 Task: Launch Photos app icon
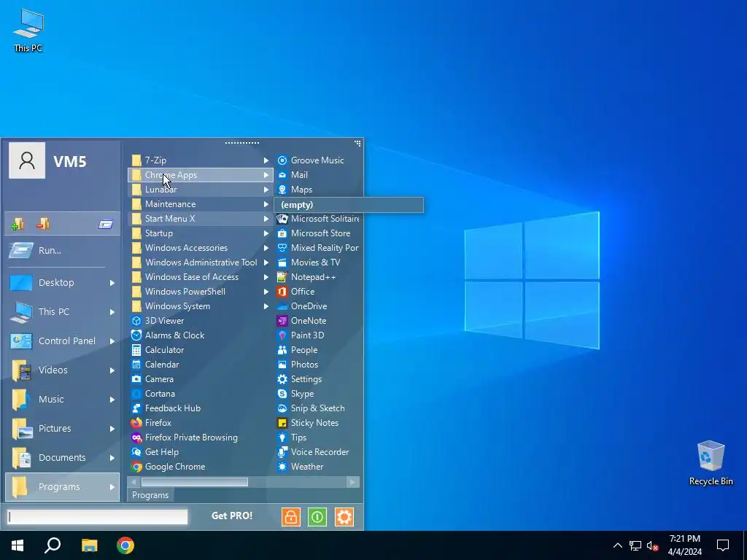pyautogui.click(x=282, y=365)
